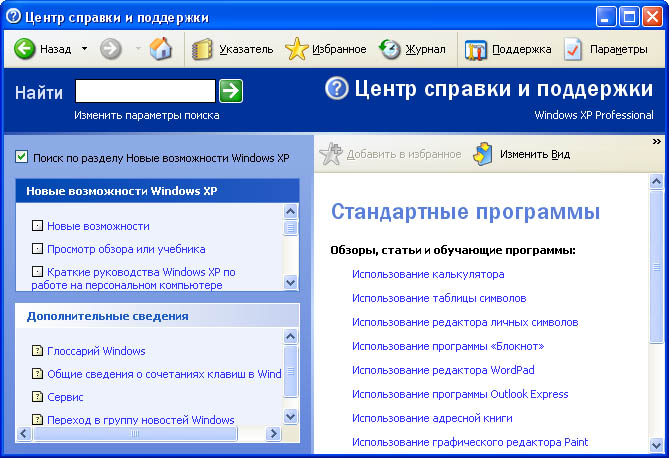669x458 pixels.
Task: Click the Новые возможности Windows XP panel header
Action: 157,191
